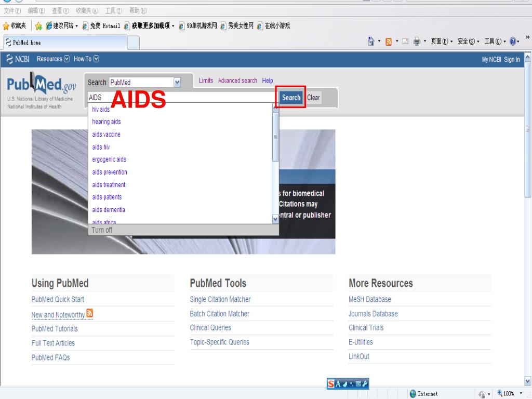Click the IE Home toolbar icon
The height and width of the screenshot is (399, 532).
(x=371, y=42)
